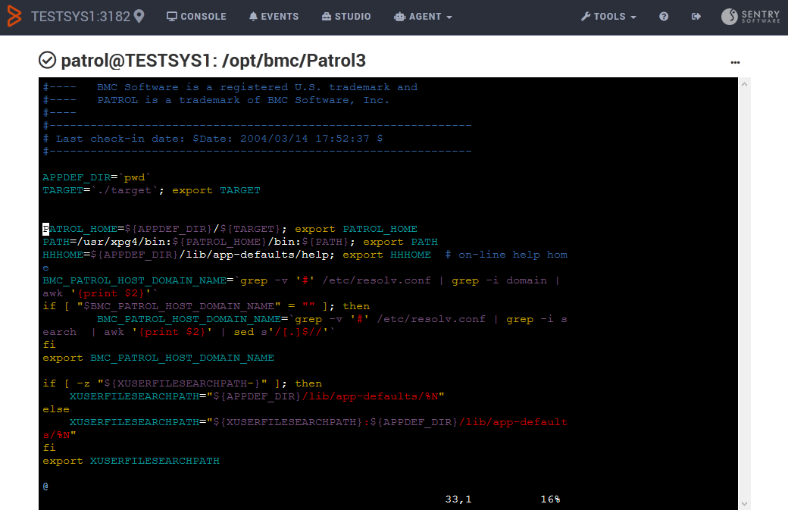Viewport: 788px width, 532px height.
Task: Open the EVENTS page
Action: coord(279,15)
